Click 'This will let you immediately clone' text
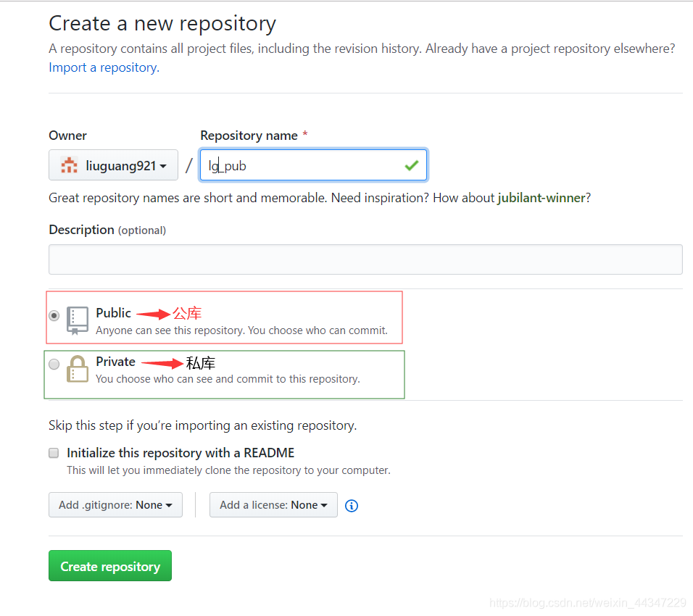 (228, 470)
